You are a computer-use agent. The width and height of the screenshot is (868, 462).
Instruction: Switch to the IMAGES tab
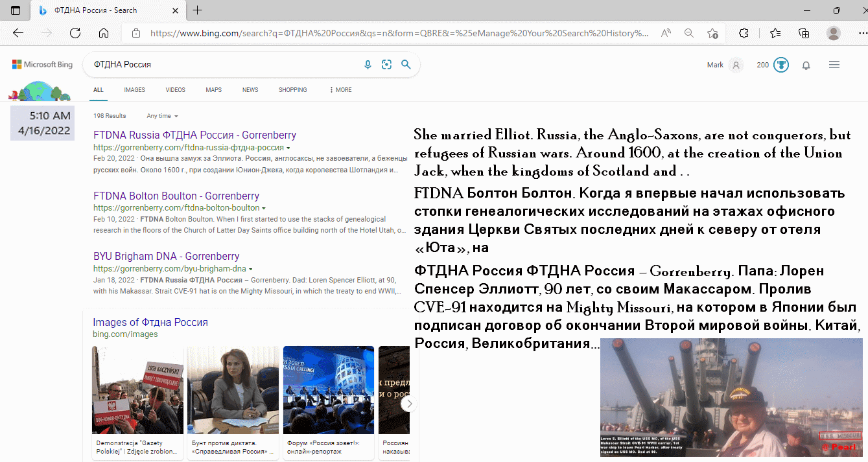135,90
